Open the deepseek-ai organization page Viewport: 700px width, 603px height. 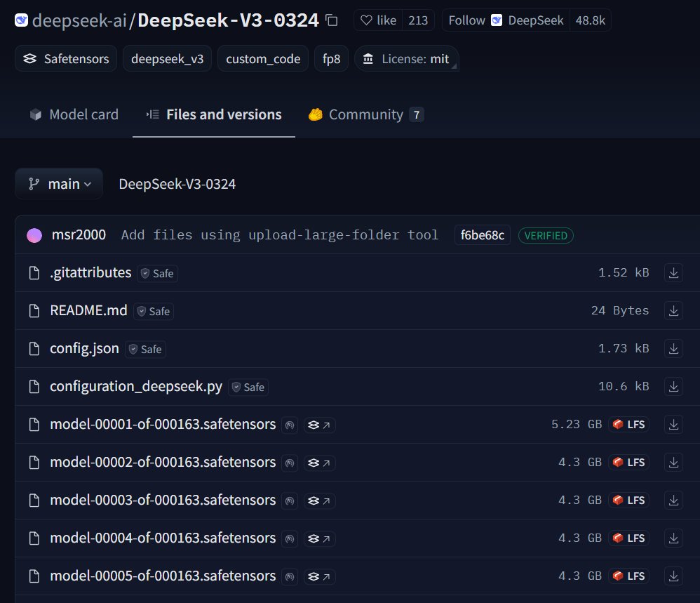tap(79, 20)
